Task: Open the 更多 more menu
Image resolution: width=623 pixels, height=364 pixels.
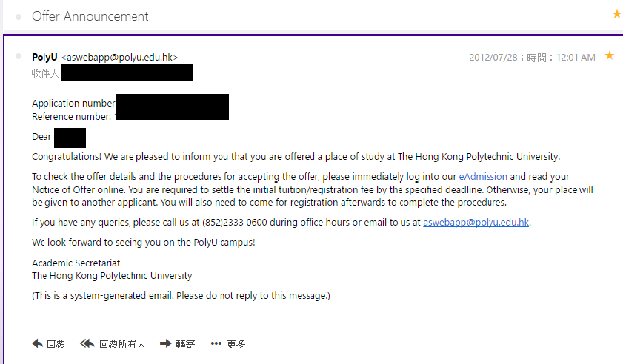Action: click(x=236, y=344)
